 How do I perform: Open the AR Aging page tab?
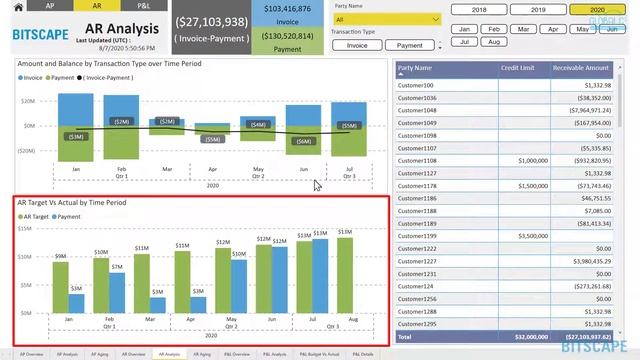(x=202, y=354)
